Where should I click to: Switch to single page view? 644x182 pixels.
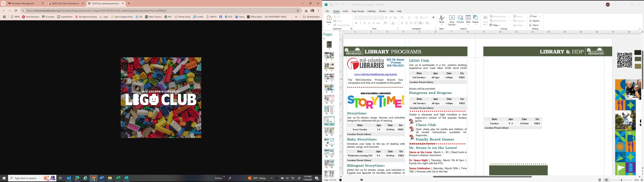coord(600,180)
